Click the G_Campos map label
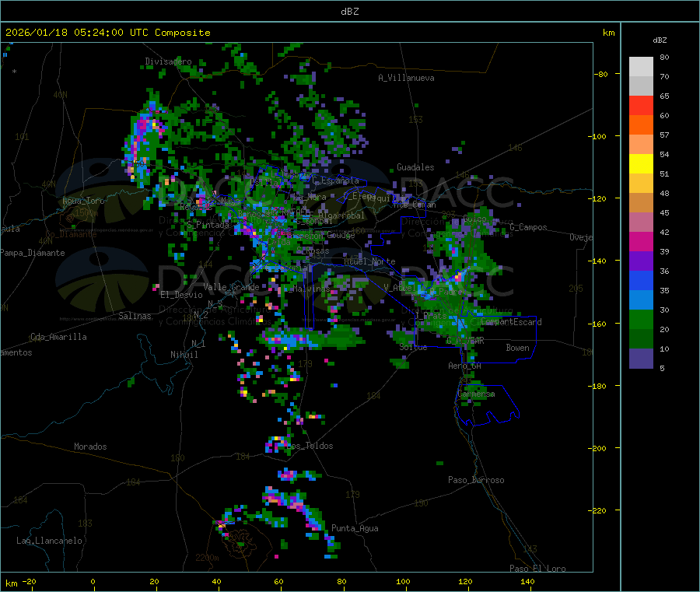Image resolution: width=700 pixels, height=592 pixels. [528, 227]
